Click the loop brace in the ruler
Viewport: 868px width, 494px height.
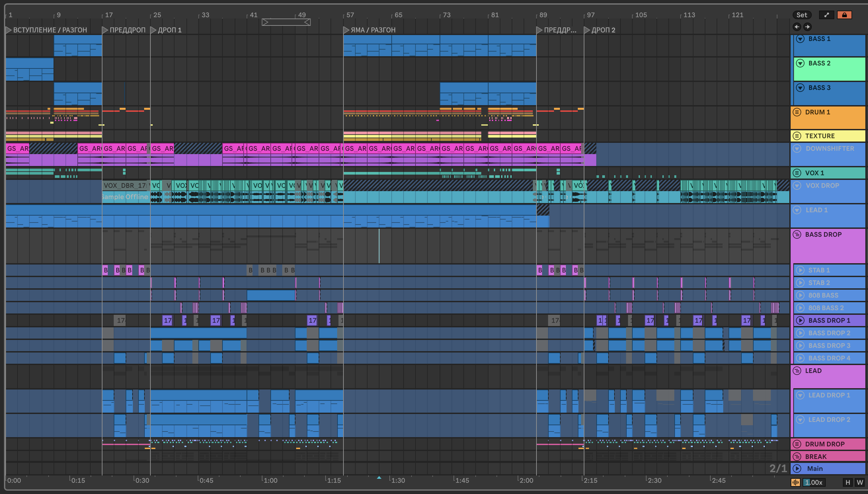(286, 22)
